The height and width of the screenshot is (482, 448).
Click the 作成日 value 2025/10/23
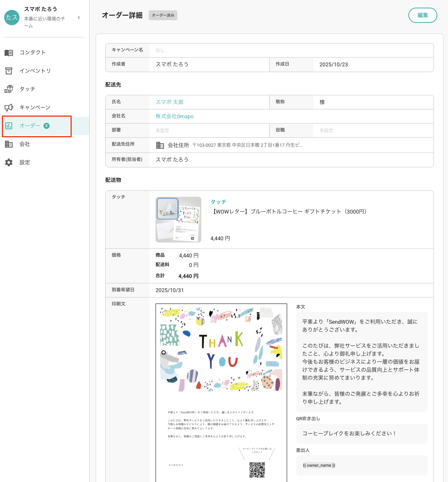click(334, 64)
